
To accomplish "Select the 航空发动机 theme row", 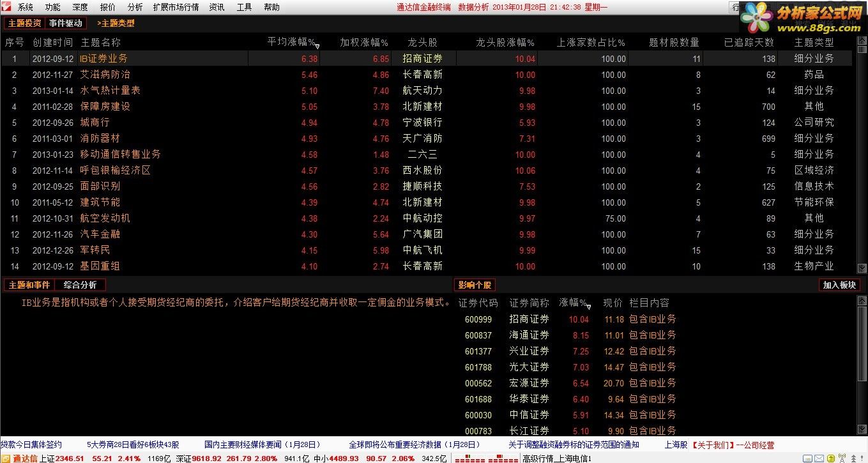I will (427, 218).
